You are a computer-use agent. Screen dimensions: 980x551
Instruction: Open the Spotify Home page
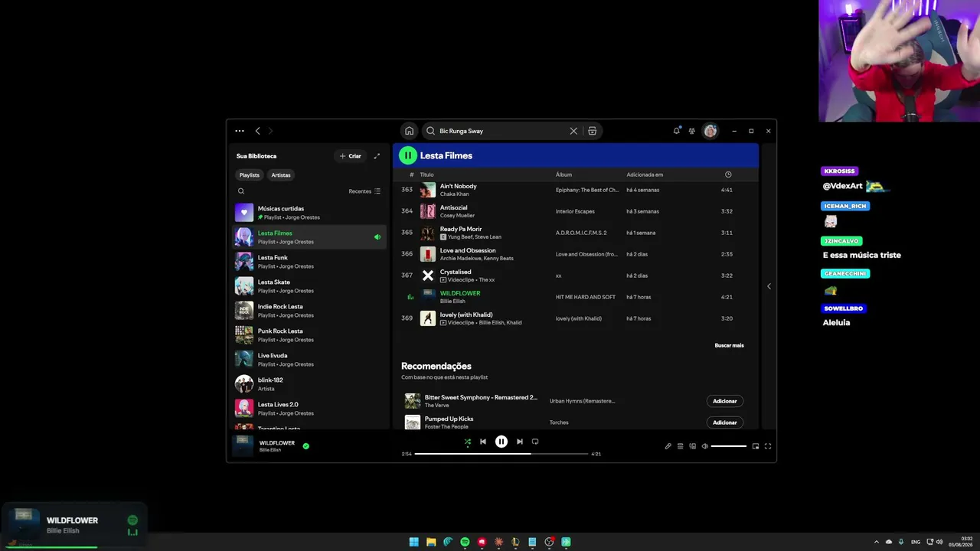click(x=410, y=131)
